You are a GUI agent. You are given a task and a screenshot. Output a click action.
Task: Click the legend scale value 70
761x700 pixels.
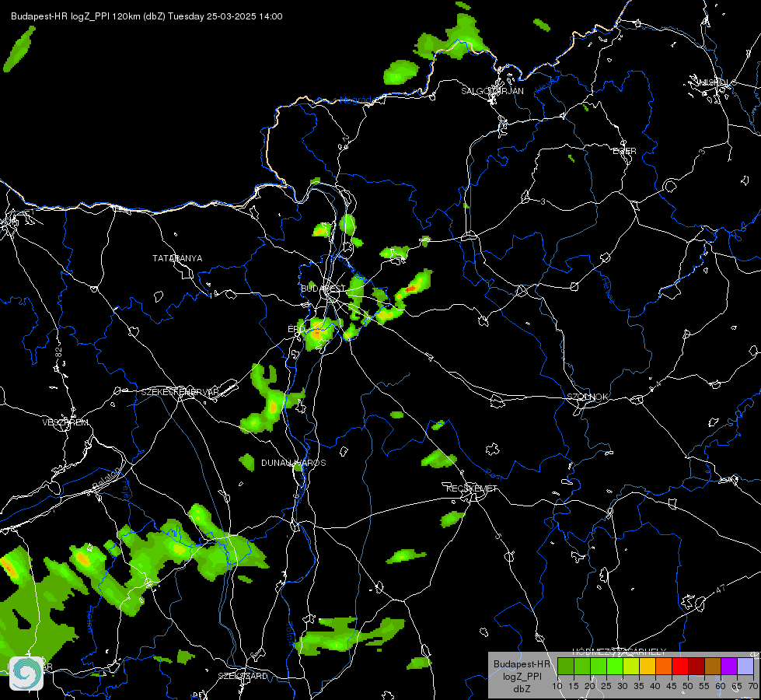752,687
